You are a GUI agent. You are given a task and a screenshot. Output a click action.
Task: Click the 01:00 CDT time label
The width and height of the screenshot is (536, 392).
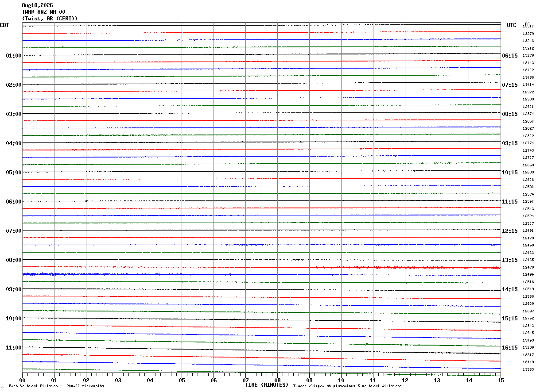[x=14, y=56]
